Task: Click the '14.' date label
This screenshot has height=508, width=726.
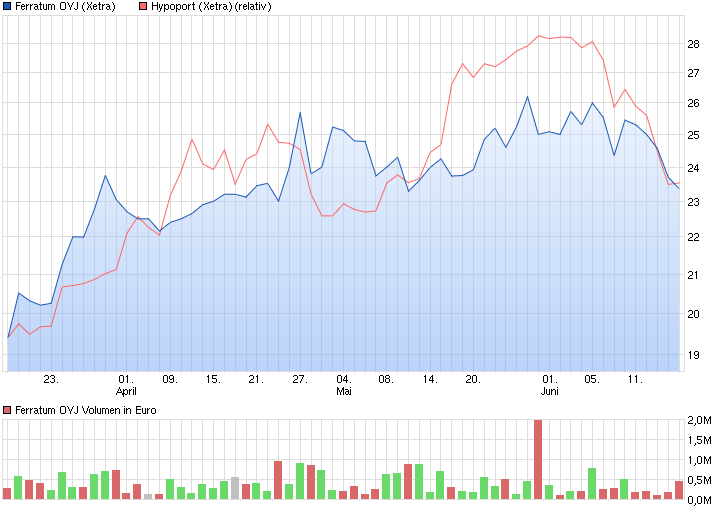Action: click(430, 379)
